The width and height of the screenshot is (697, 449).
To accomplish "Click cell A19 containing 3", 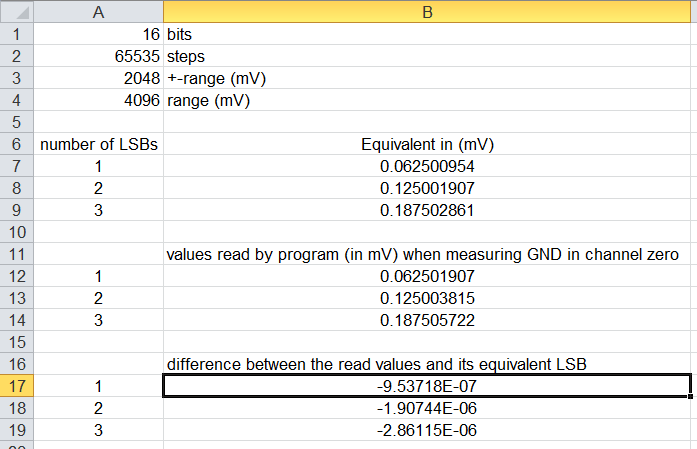I will pos(98,430).
